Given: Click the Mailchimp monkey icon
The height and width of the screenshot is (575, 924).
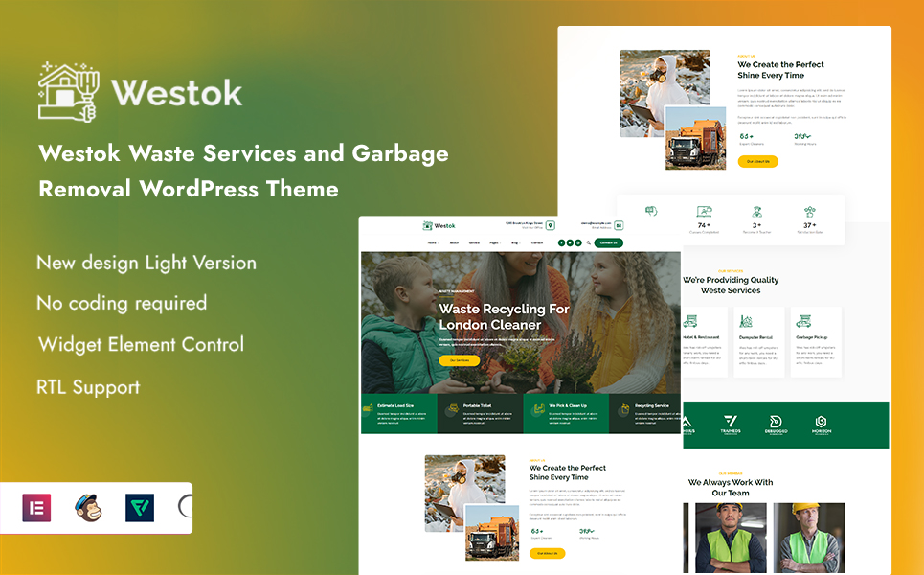Looking at the screenshot, I should (x=88, y=508).
